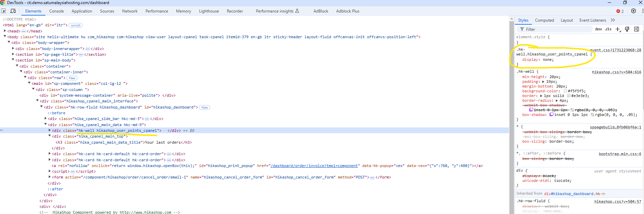Collapse the sp-main-body section
The image size is (644, 214).
coord(13,60)
